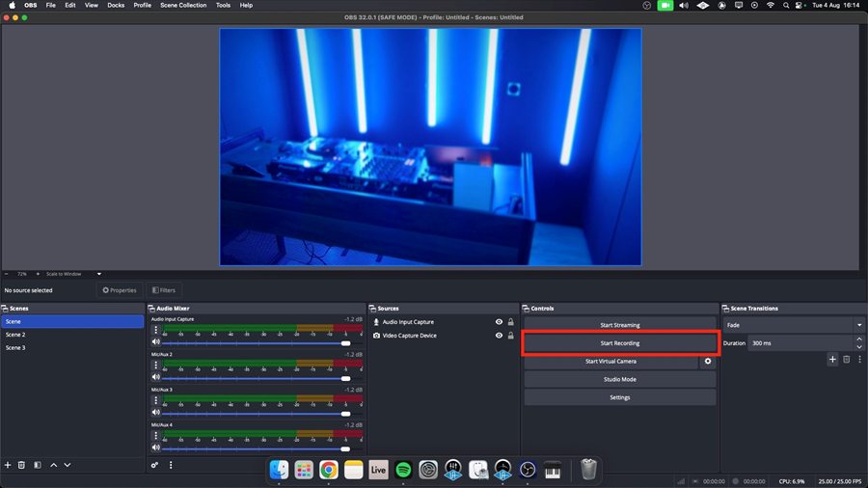This screenshot has width=868, height=488.
Task: Open Audio Mixer toolbar three-dot menu
Action: 171,465
